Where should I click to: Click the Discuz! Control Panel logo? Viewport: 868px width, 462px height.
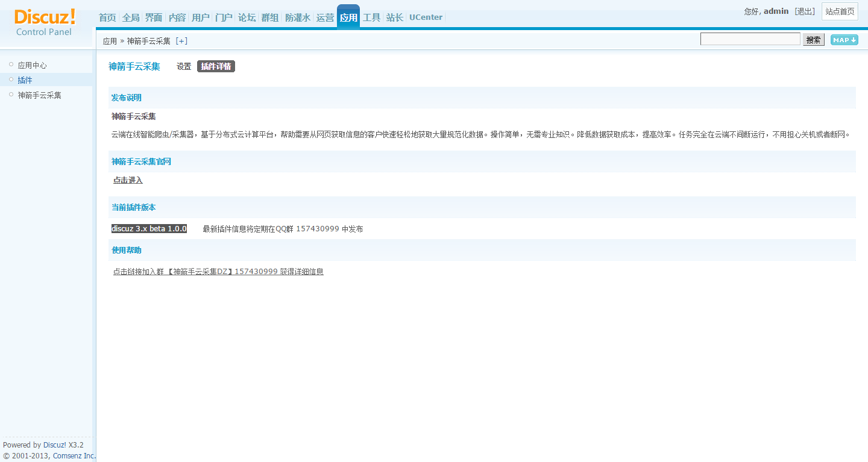tap(45, 22)
